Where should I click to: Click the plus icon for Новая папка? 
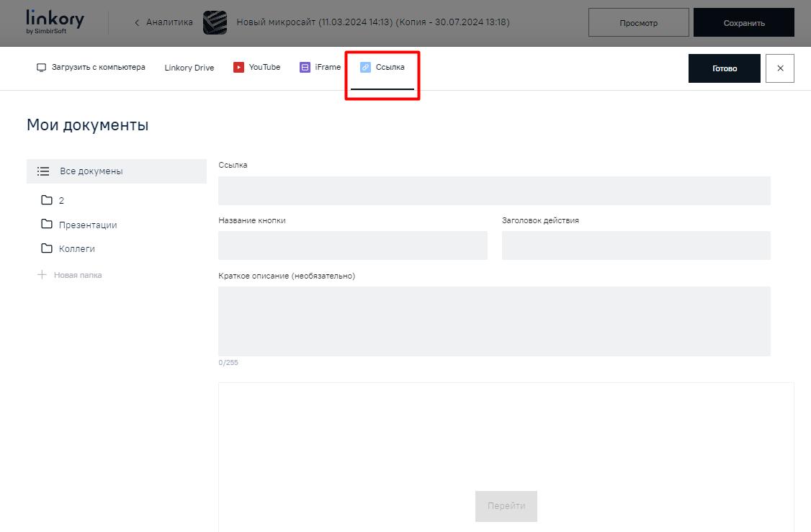tap(42, 275)
